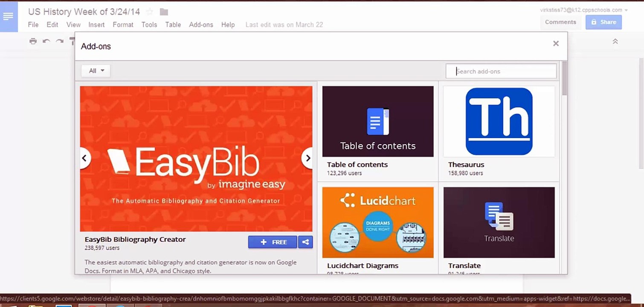Show next featured add-on

coord(307,158)
